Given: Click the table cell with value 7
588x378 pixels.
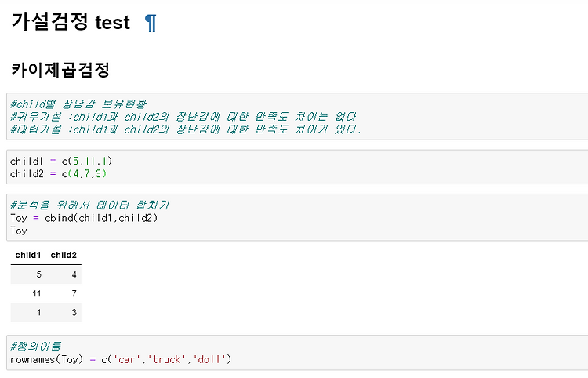Looking at the screenshot, I should pyautogui.click(x=74, y=293).
